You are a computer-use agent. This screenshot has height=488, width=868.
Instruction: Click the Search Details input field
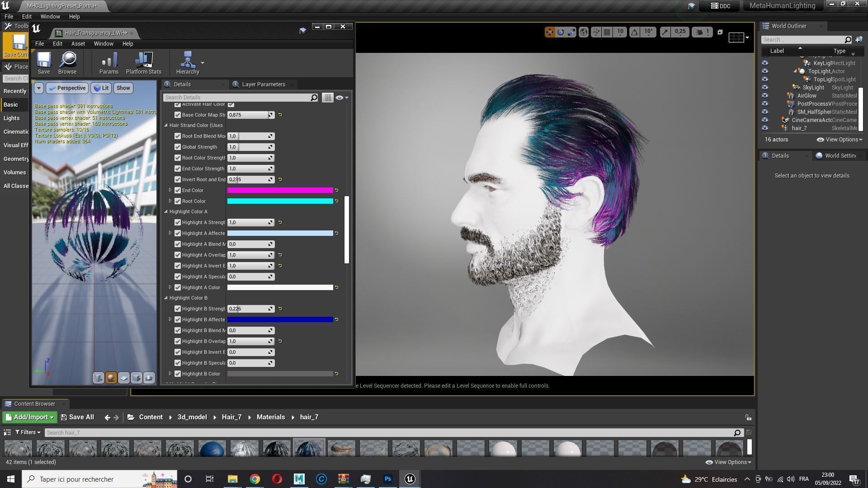click(x=236, y=98)
